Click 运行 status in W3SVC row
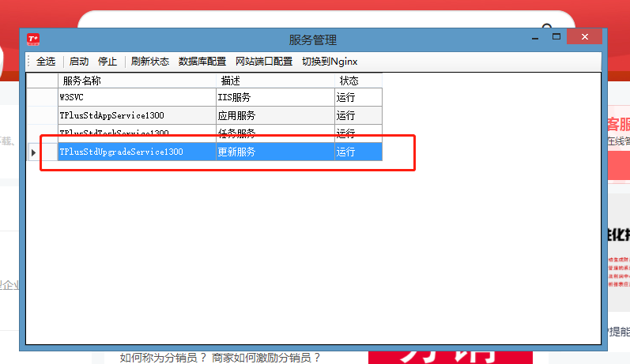This screenshot has height=364, width=630. 358,97
